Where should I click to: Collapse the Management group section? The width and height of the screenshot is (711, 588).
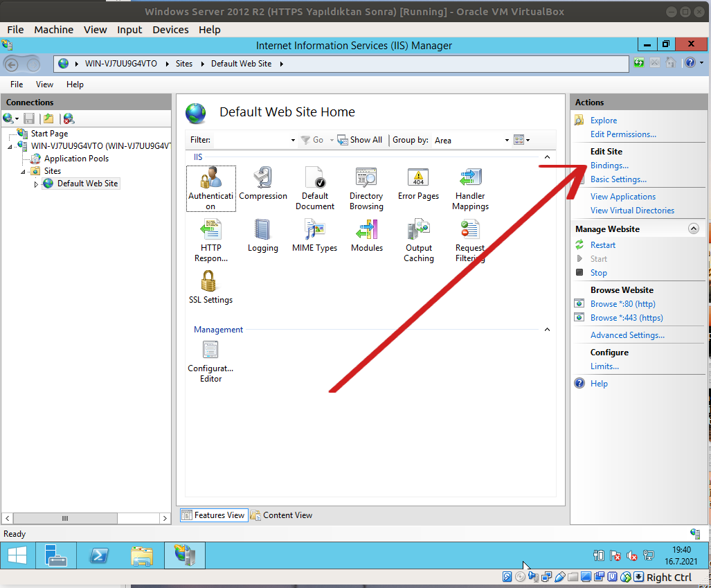point(548,330)
